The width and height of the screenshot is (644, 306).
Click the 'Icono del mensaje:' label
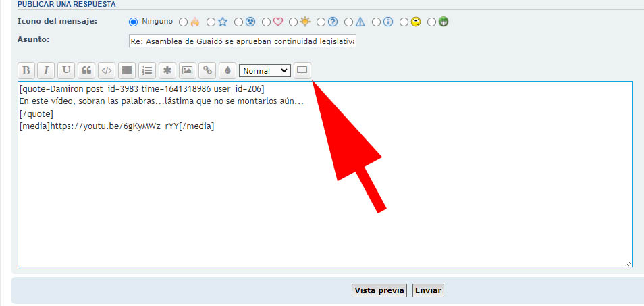[x=57, y=21]
